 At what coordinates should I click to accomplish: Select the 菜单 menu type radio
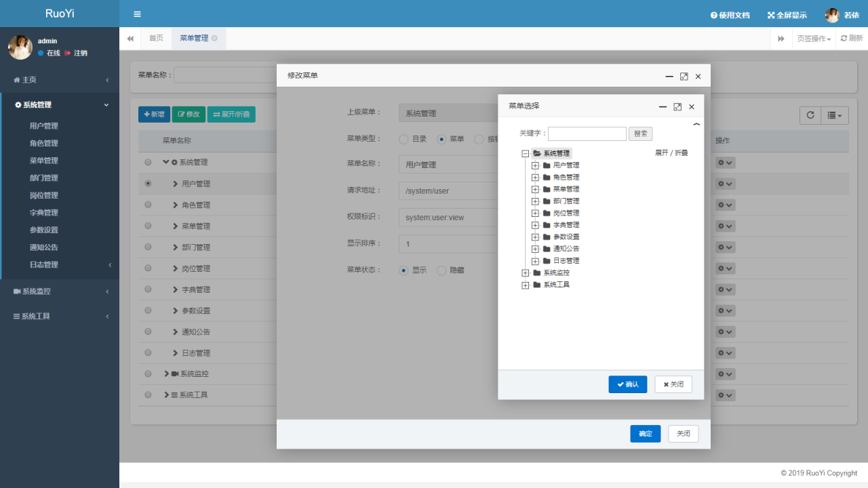tap(441, 139)
